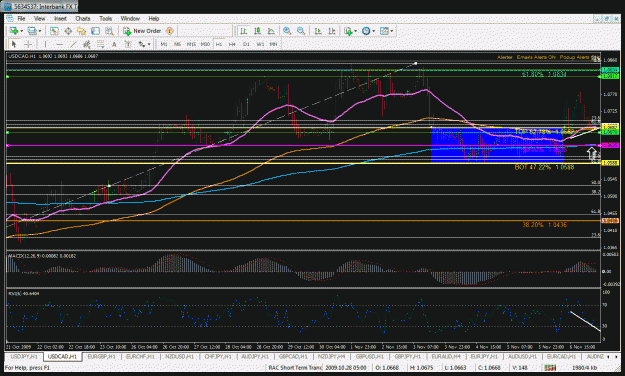Toggle the MN timeframe button
The width and height of the screenshot is (625, 376).
[273, 44]
